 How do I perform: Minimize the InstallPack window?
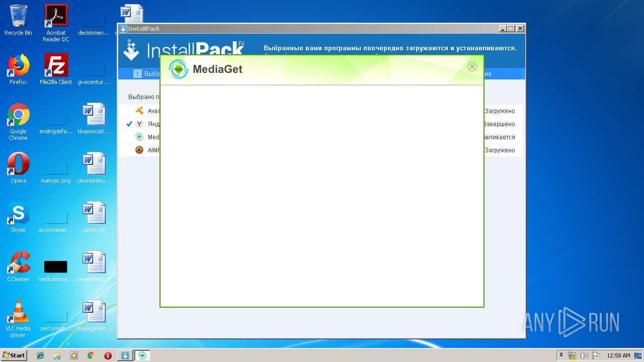[x=503, y=29]
